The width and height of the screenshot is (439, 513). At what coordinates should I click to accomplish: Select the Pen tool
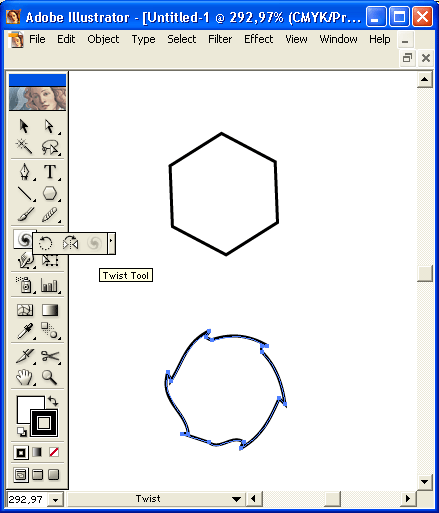pyautogui.click(x=25, y=172)
